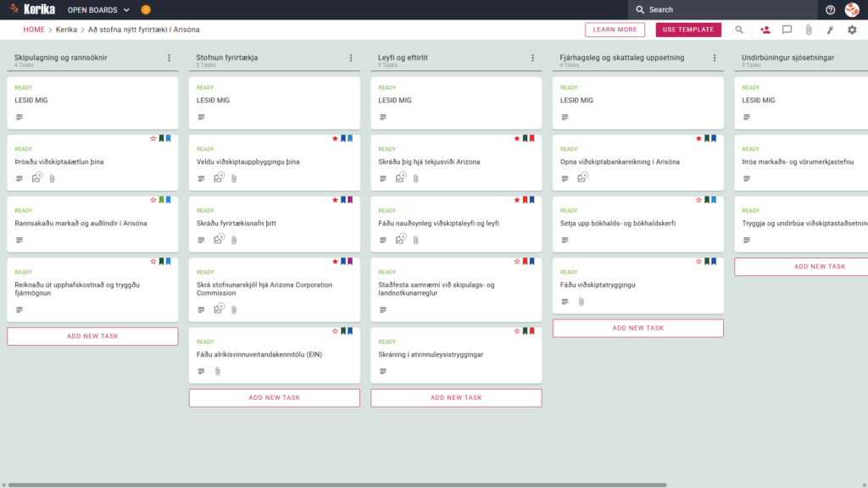Open Þróa markaðs- og vörumerkjastefnu card
868x488 pixels.
(801, 163)
